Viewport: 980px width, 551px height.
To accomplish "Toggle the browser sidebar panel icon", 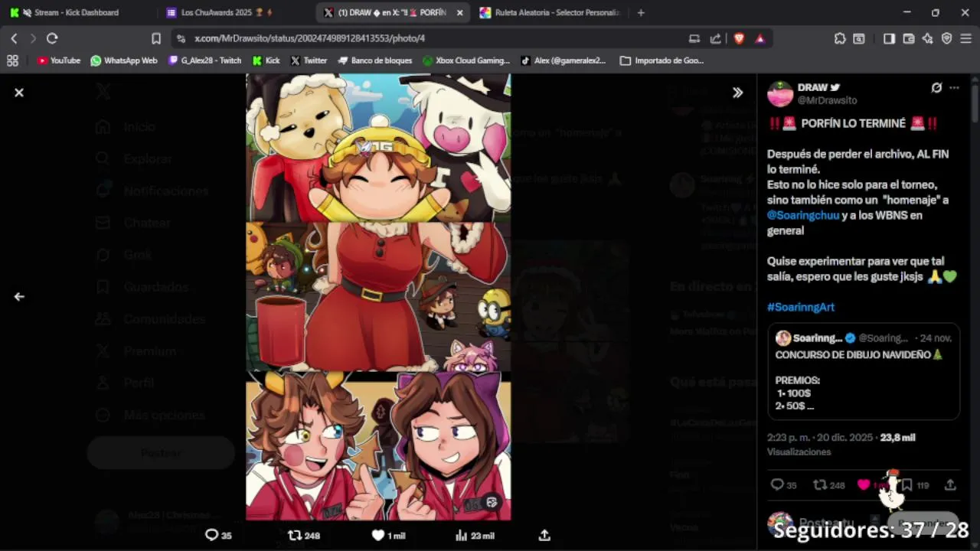I will pos(889,38).
